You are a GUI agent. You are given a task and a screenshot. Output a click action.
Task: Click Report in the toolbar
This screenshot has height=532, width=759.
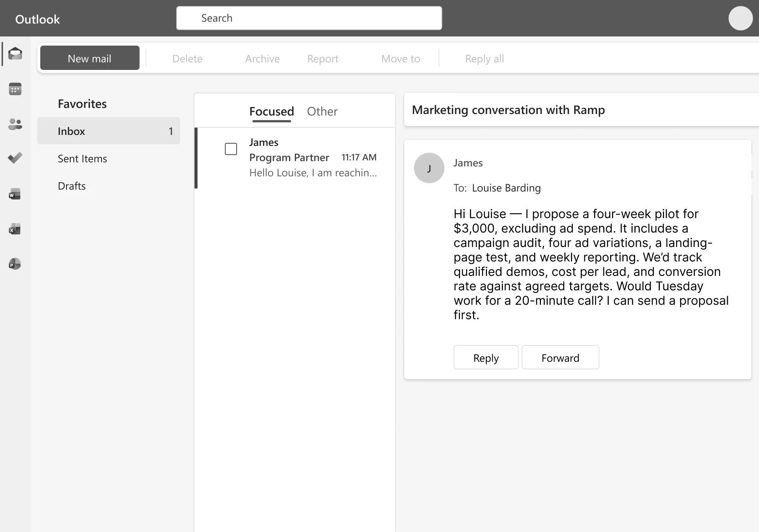323,59
